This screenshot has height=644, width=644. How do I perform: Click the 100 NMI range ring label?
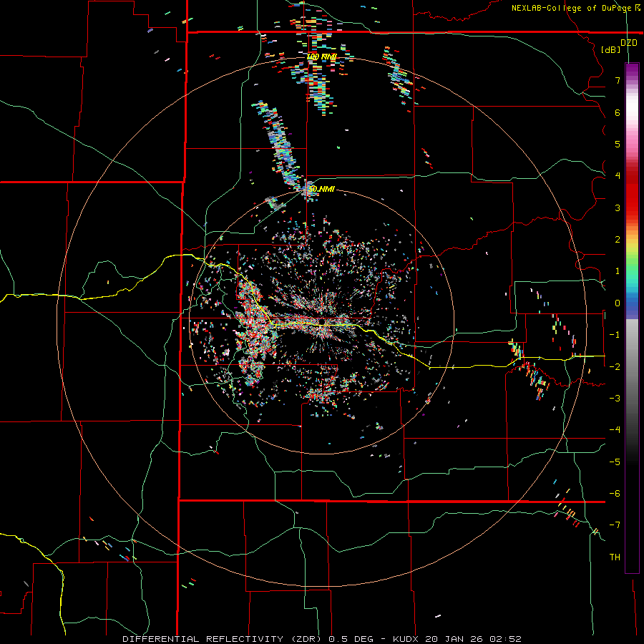(x=321, y=57)
